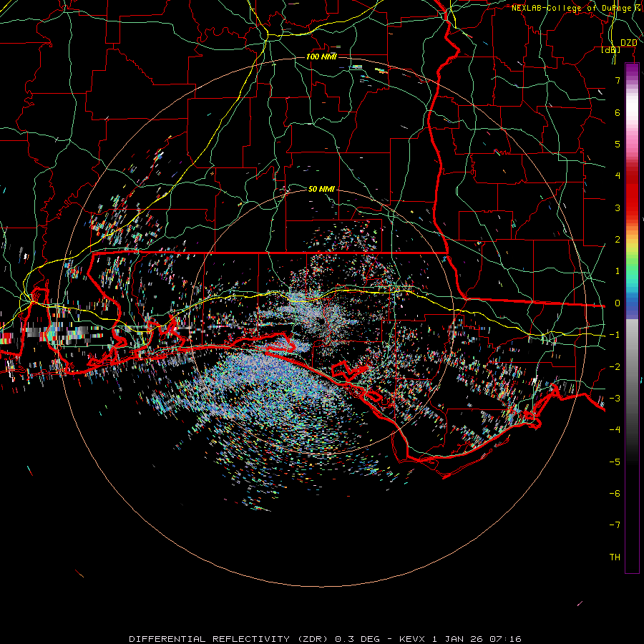Click the TH threshold label on scale
The image size is (644, 644).
pyautogui.click(x=615, y=557)
